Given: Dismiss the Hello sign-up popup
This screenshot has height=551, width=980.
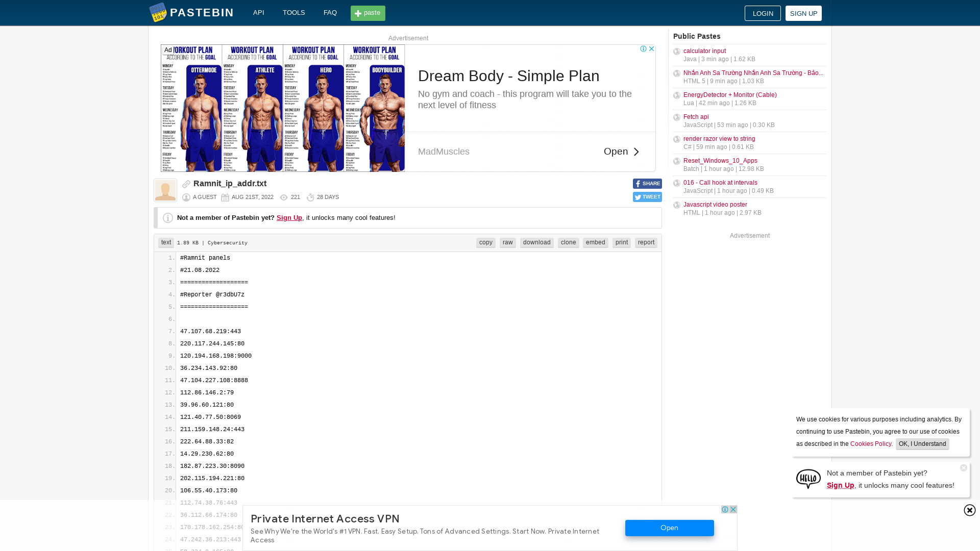Looking at the screenshot, I should click(963, 468).
